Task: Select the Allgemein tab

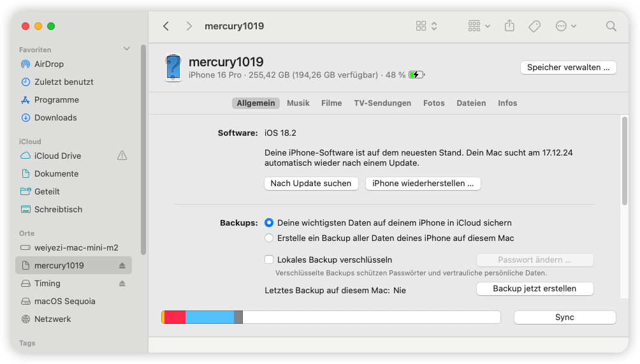Action: coord(256,103)
